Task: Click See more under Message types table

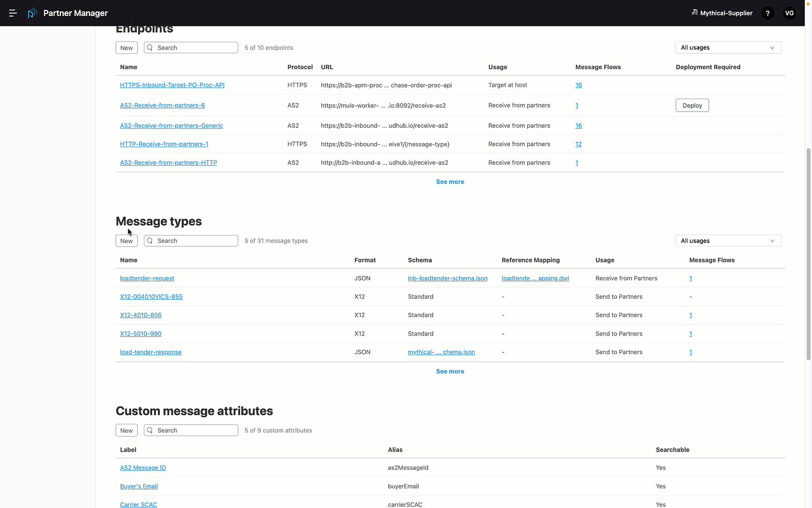Action: pos(450,371)
